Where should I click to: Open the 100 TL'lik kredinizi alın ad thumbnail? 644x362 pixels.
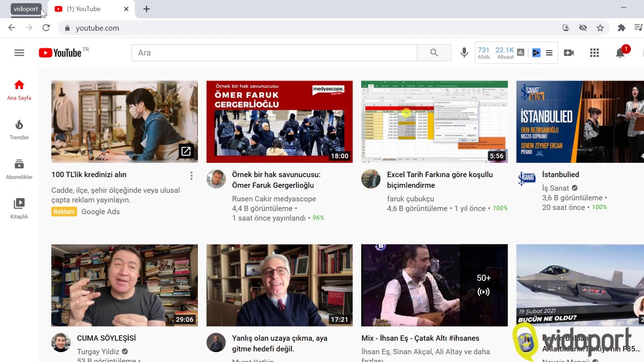(x=124, y=122)
